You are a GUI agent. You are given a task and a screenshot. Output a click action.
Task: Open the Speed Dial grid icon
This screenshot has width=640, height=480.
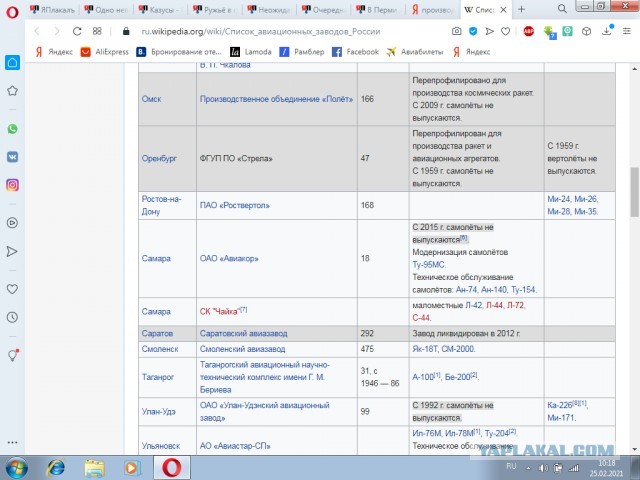(x=97, y=31)
